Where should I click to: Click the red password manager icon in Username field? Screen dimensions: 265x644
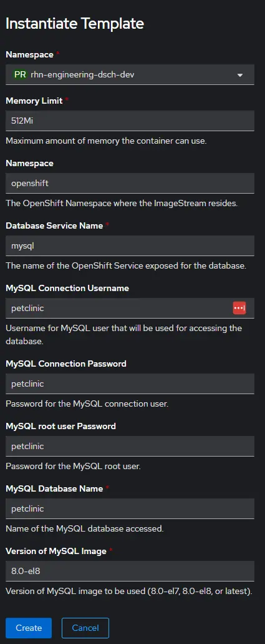[x=239, y=308]
